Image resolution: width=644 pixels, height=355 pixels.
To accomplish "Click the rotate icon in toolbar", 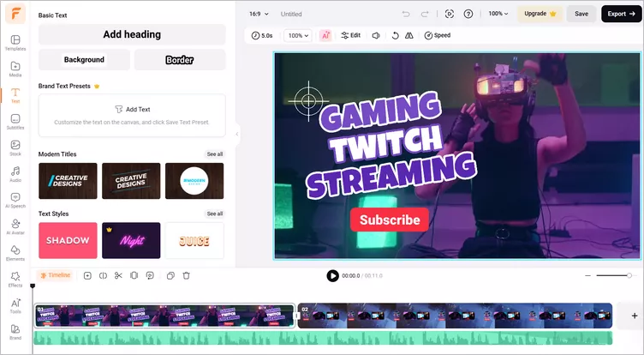I will 395,35.
